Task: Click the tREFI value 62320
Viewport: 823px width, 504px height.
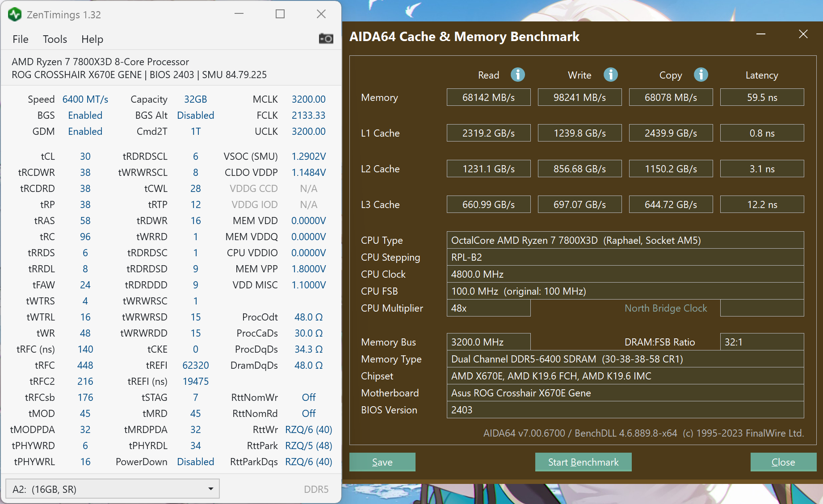Action: pyautogui.click(x=196, y=365)
